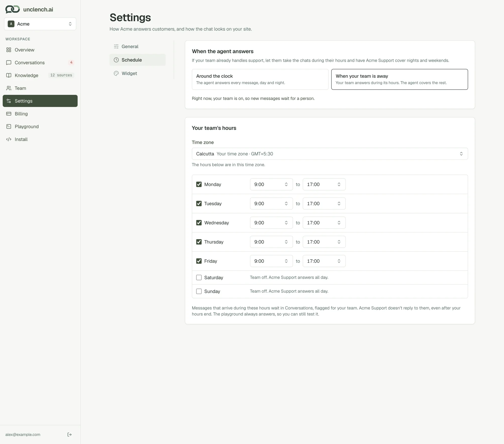504x444 pixels.
Task: Click the Playground terminal icon
Action: click(x=9, y=126)
